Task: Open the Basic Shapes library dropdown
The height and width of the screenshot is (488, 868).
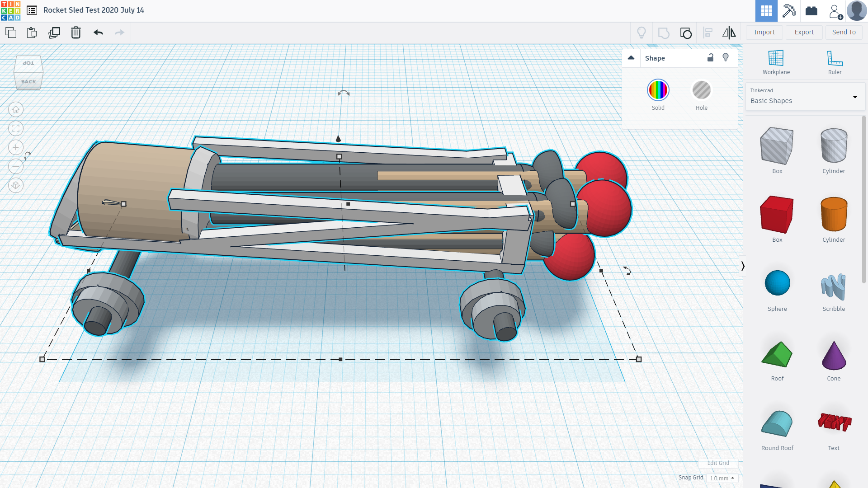Action: tap(805, 96)
